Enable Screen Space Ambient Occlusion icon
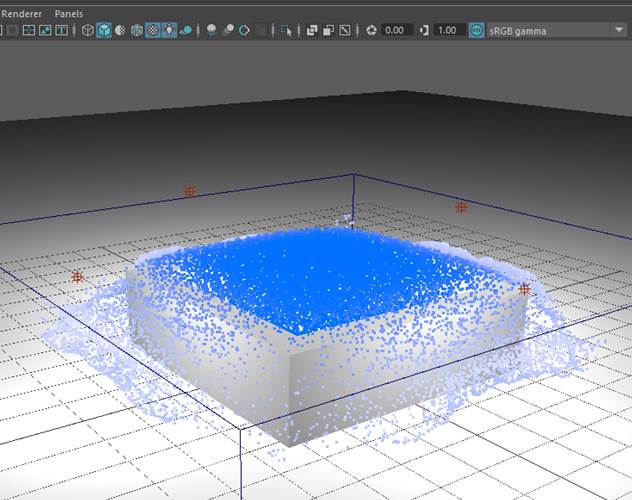Screen dimensions: 632x500 (211, 30)
